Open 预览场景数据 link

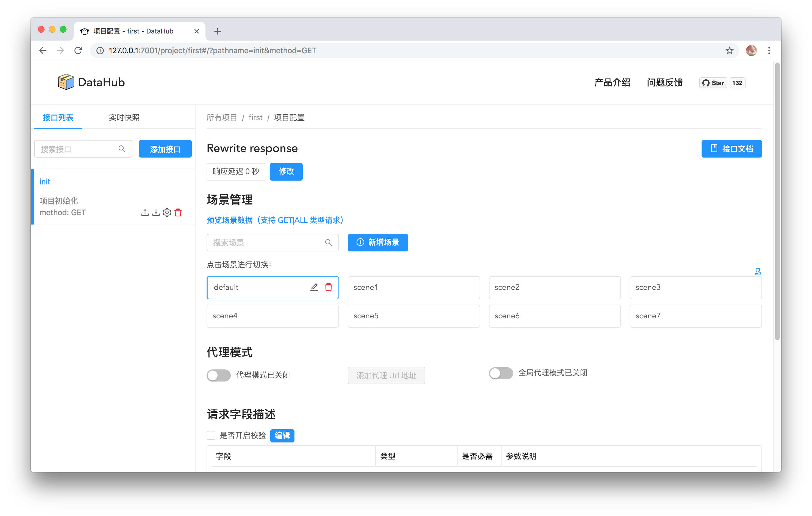[x=275, y=220]
